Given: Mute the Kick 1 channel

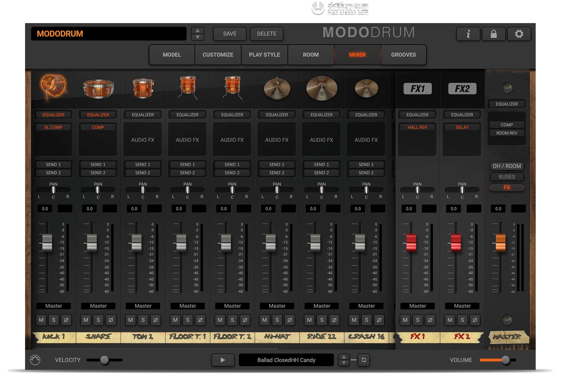Looking at the screenshot, I should tap(41, 320).
